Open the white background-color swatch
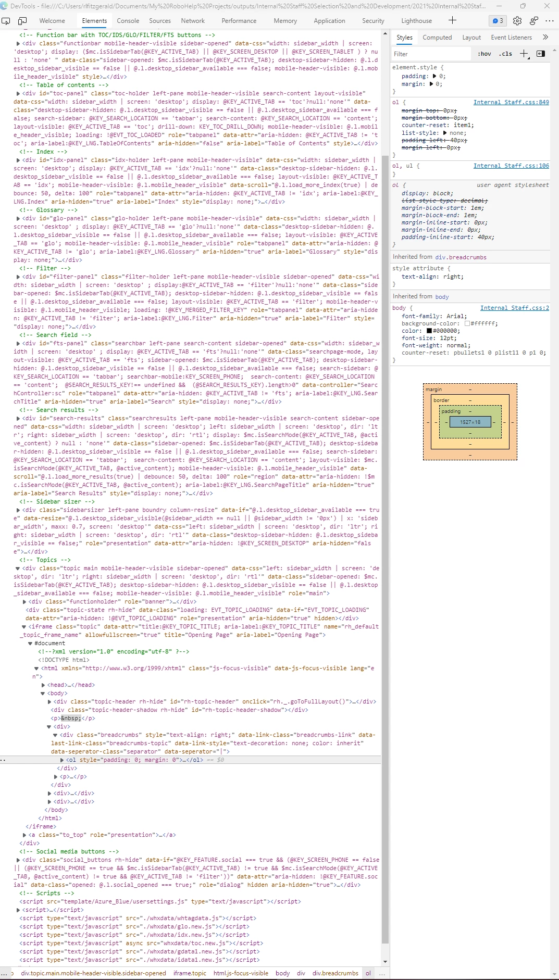This screenshot has height=980, width=559. [467, 323]
